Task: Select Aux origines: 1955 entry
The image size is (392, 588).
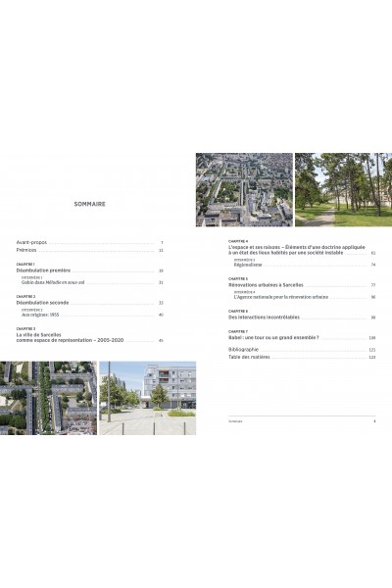Action: (92, 315)
